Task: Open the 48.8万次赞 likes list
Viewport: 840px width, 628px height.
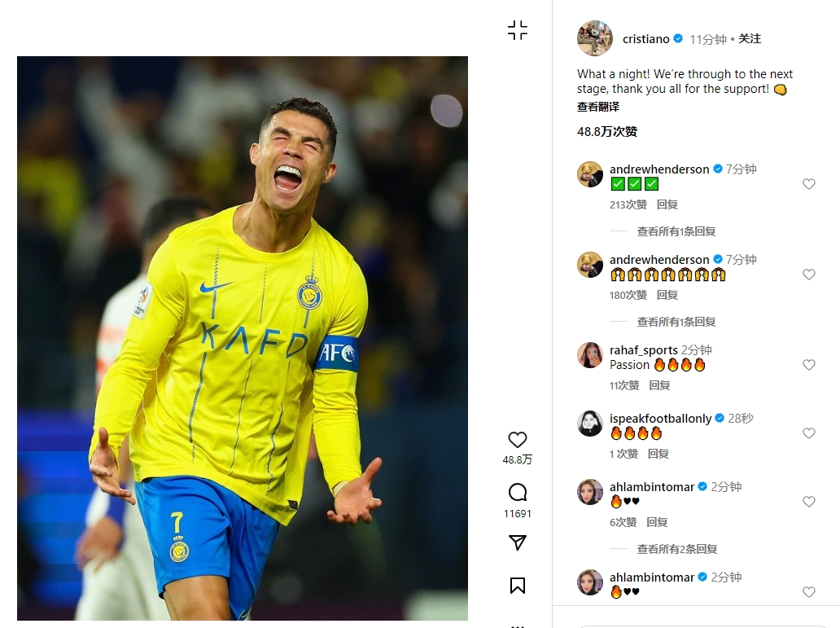Action: (x=607, y=131)
